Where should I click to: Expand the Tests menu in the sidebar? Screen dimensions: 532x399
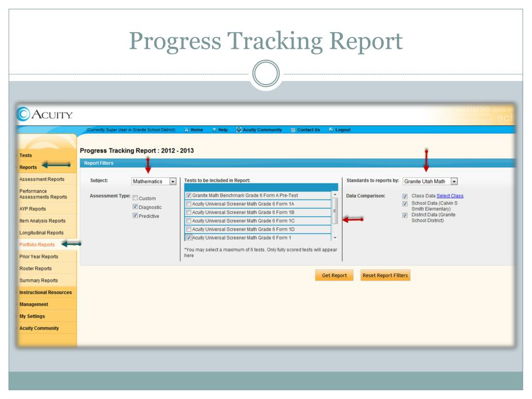[25, 155]
